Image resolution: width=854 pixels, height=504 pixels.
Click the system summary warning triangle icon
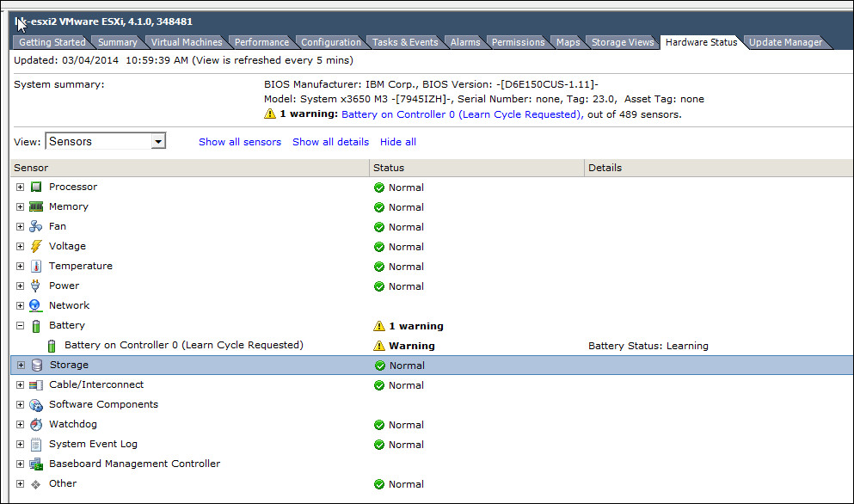[x=269, y=114]
